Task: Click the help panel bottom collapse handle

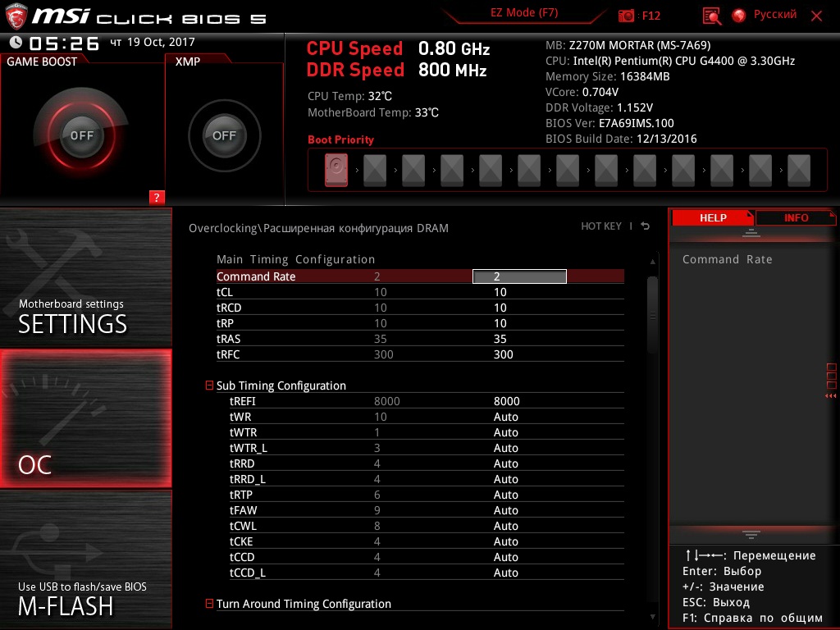Action: pos(751,534)
